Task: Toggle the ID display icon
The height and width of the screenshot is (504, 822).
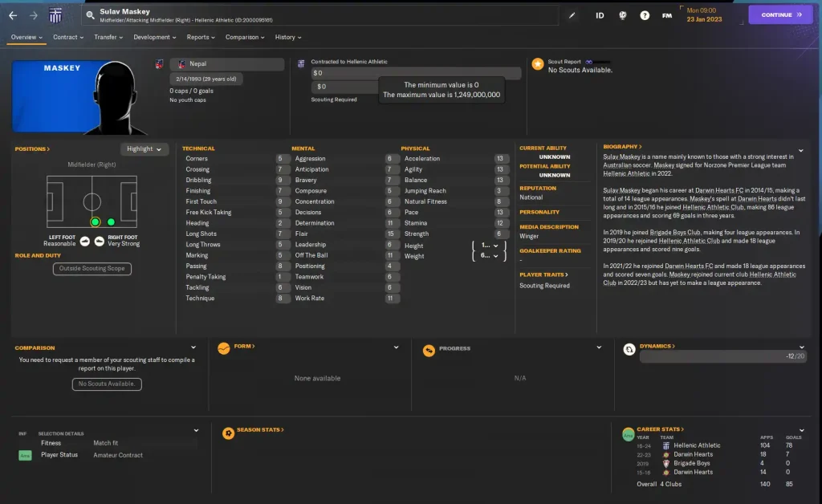Action: click(600, 16)
